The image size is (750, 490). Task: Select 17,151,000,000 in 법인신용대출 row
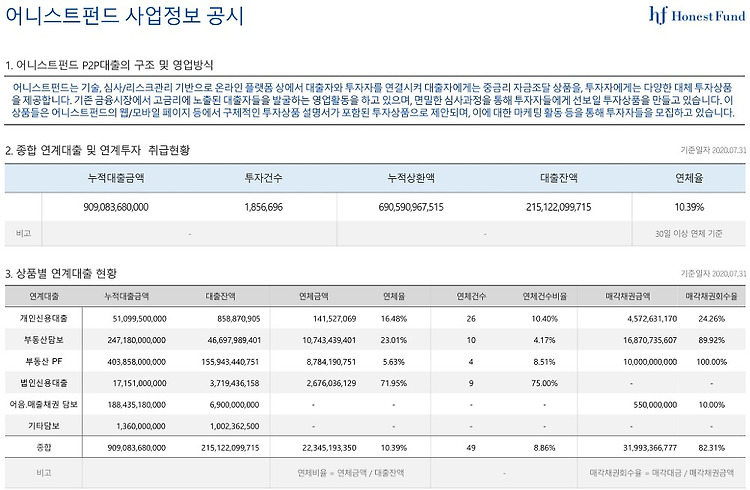[x=140, y=383]
